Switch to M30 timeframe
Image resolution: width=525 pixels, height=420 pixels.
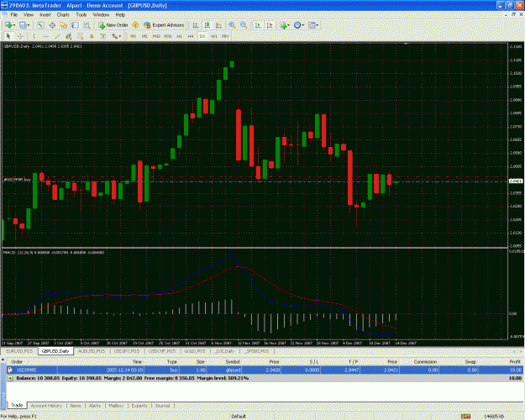(168, 36)
